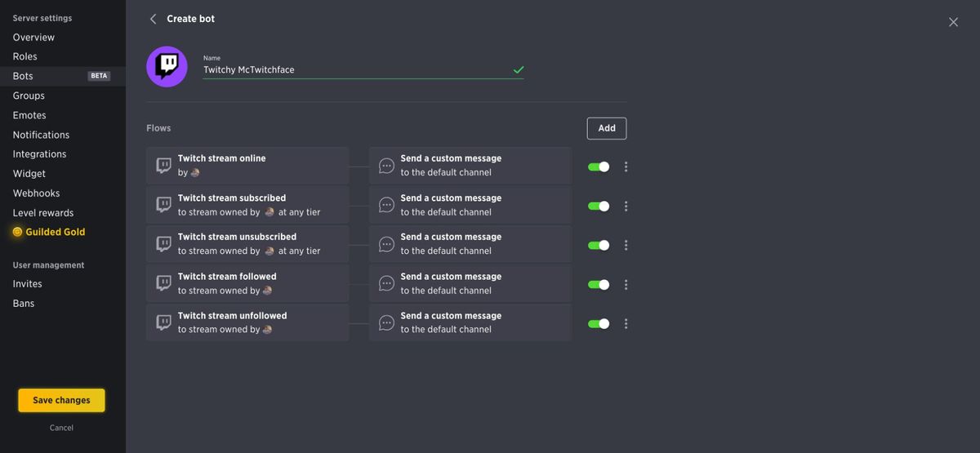Click Twitch icon in stream unfollowed flow
This screenshot has width=980, height=453.
coord(163,322)
